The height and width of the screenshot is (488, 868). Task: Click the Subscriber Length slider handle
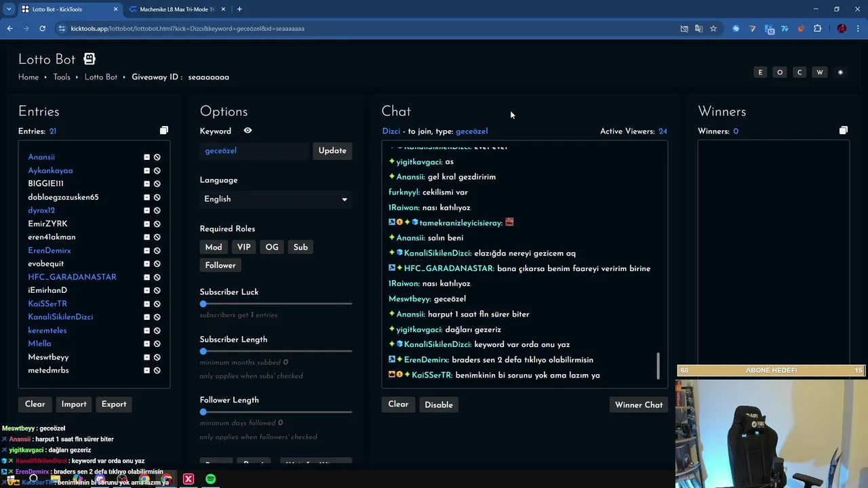click(x=203, y=351)
